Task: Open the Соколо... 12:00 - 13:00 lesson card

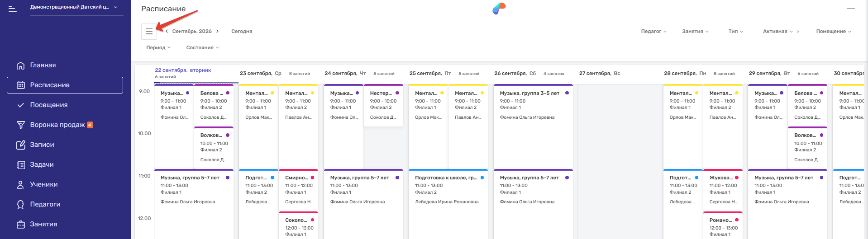Action: pyautogui.click(x=299, y=225)
